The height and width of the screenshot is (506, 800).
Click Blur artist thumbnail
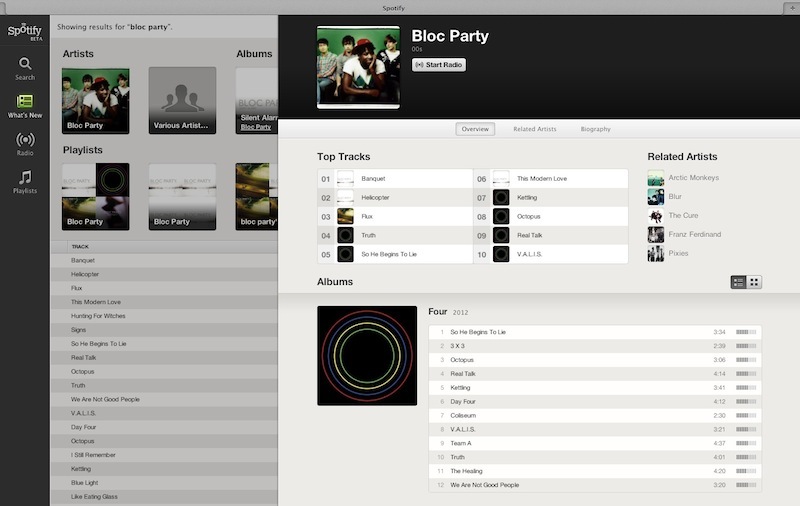pyautogui.click(x=656, y=197)
